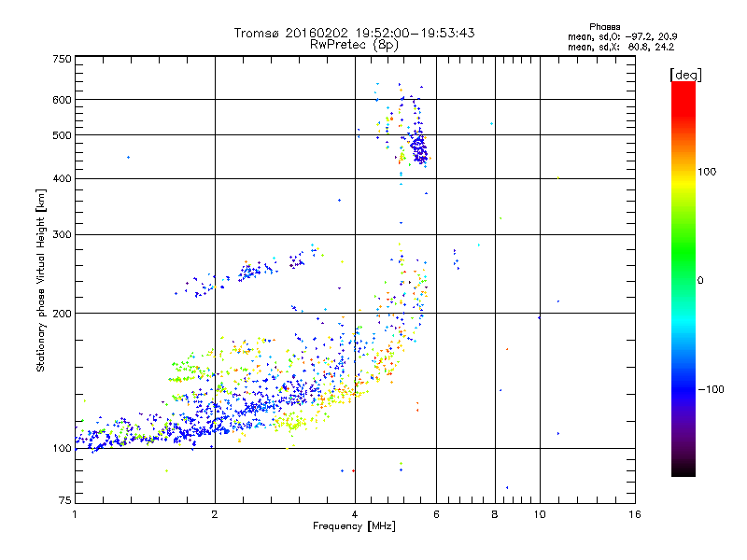
Task: Click the 'Stationary phase Virtual Height [km]' axis title
Action: (41, 280)
